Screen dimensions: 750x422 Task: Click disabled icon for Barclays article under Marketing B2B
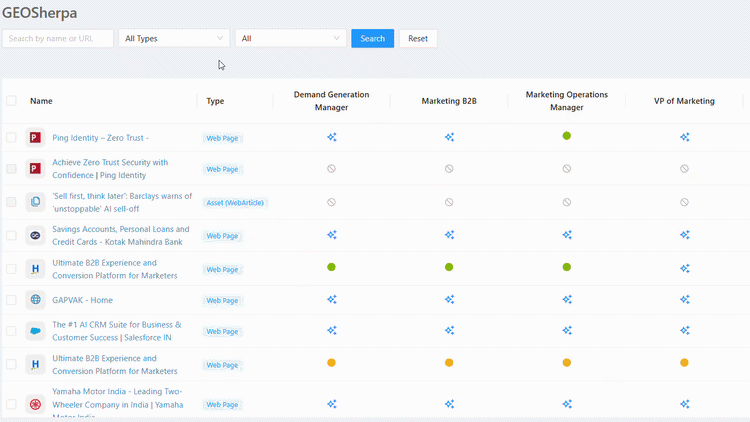coord(449,202)
